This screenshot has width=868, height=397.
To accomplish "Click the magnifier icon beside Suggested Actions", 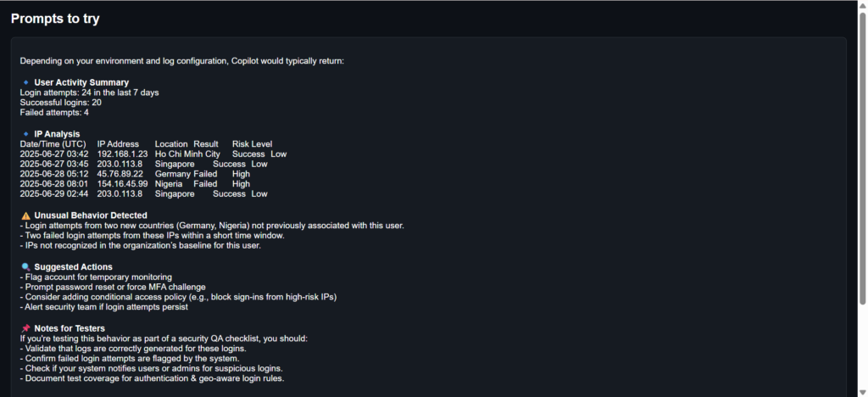I will [x=25, y=267].
